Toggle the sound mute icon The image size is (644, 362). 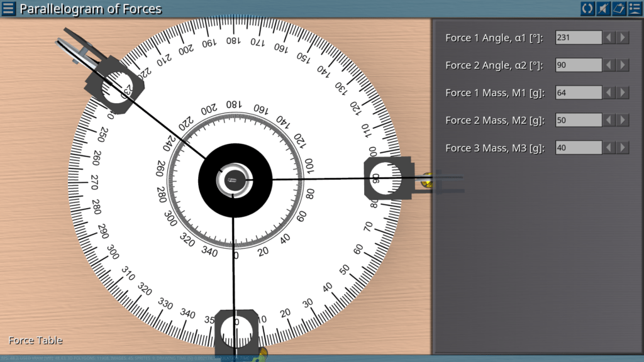coord(603,9)
